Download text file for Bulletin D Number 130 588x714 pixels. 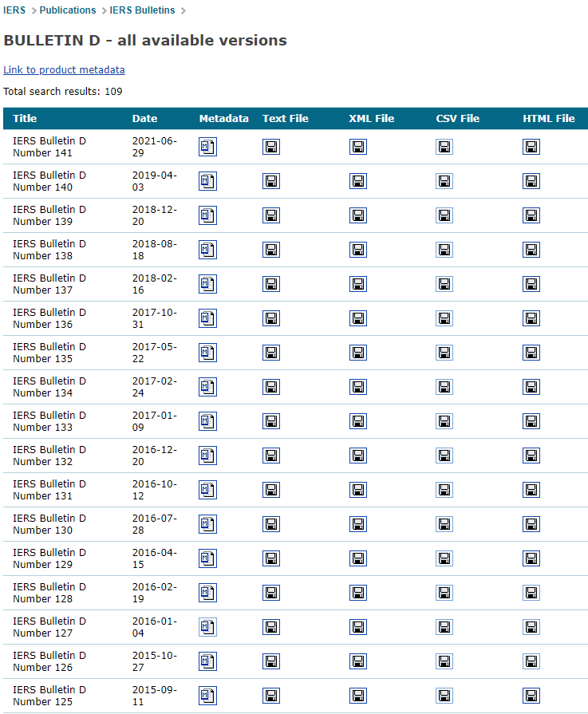pos(271,524)
